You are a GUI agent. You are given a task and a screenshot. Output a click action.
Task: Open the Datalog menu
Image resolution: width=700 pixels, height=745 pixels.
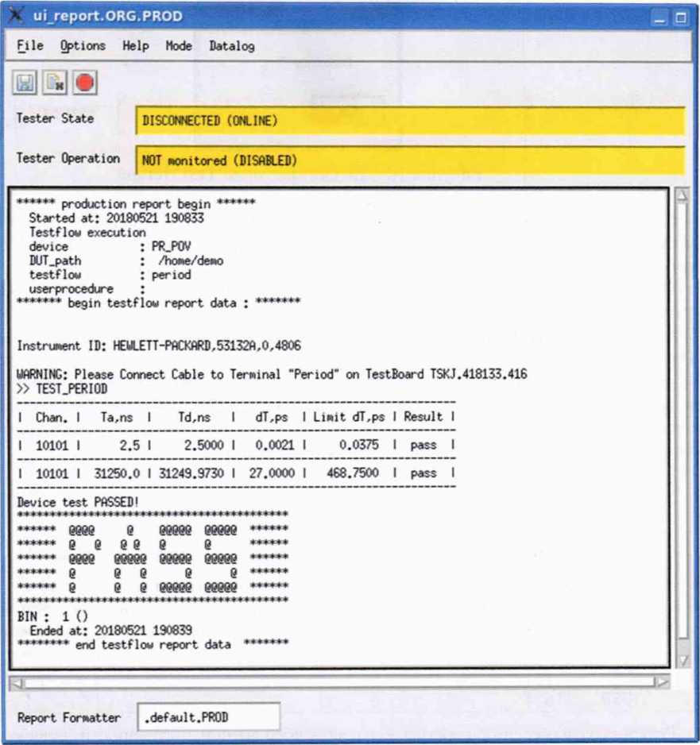pos(232,46)
